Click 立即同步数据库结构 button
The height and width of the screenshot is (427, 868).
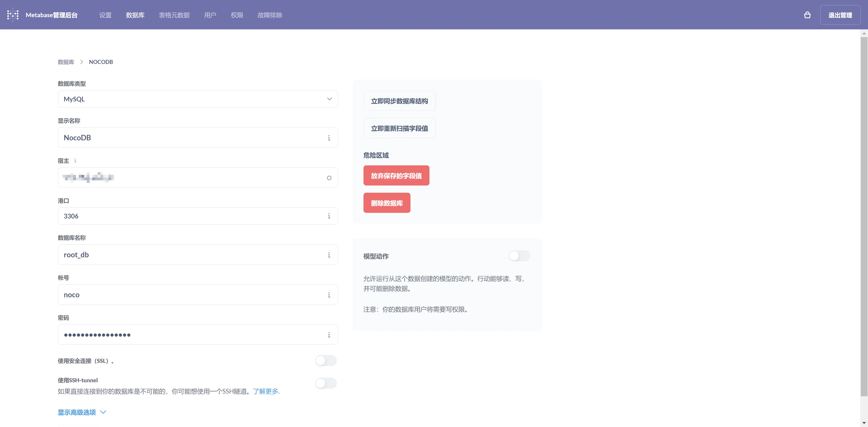(399, 101)
